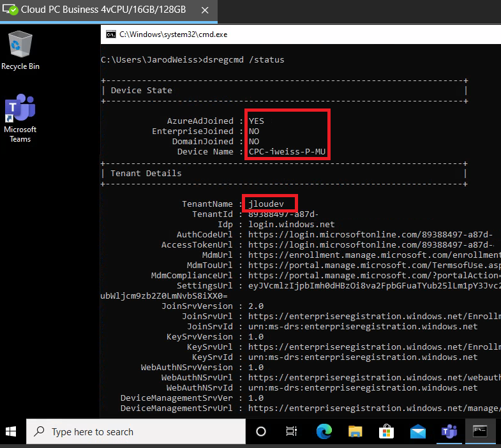Click the WebAuthNSrvId urn value
Viewport: 501px width, 448px height.
(x=363, y=388)
